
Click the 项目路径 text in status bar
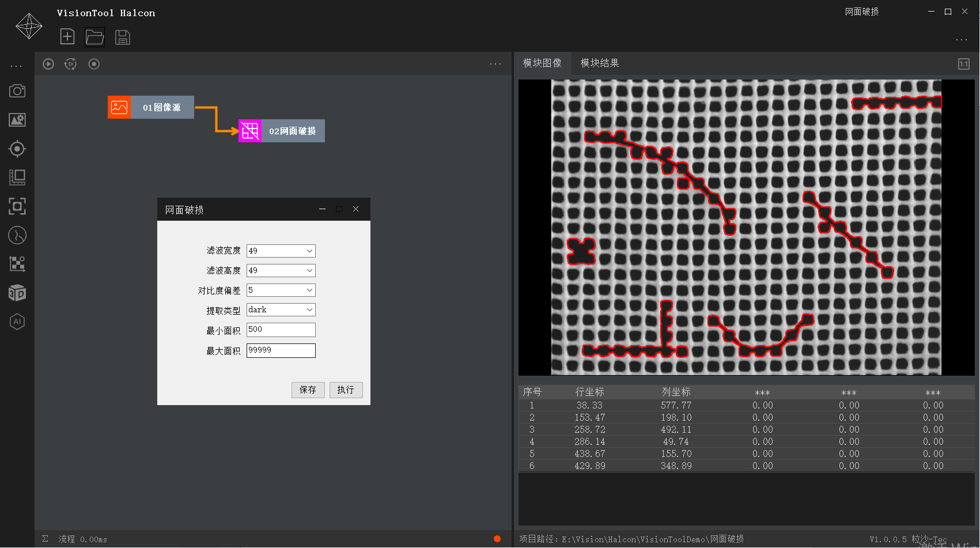[x=631, y=539]
